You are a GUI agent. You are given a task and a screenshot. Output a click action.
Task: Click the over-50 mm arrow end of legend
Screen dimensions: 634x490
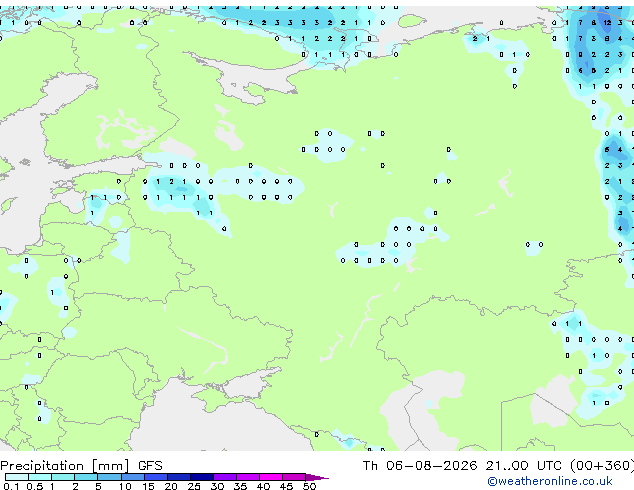[x=317, y=477]
